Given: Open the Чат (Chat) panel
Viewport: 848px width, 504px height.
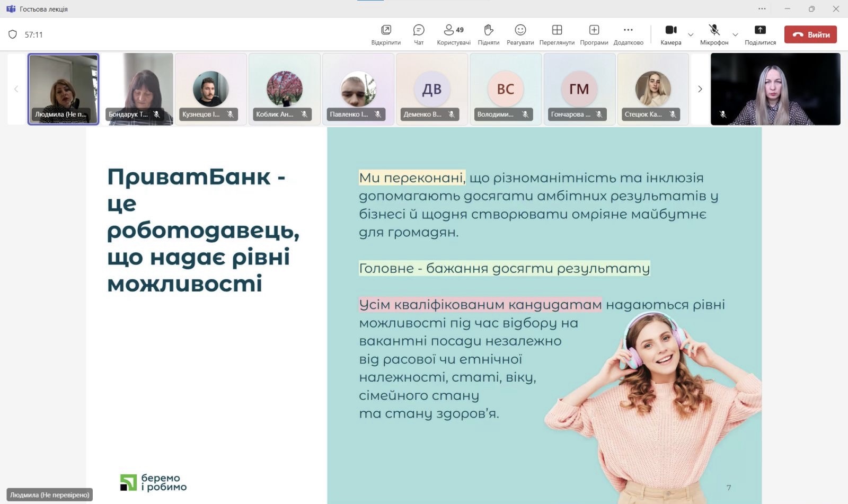Looking at the screenshot, I should pyautogui.click(x=419, y=34).
